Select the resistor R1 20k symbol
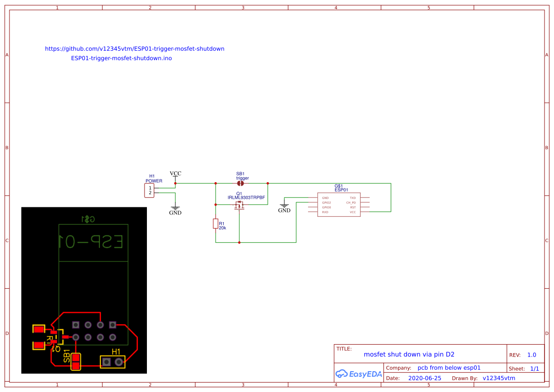554x392 pixels. [x=216, y=223]
